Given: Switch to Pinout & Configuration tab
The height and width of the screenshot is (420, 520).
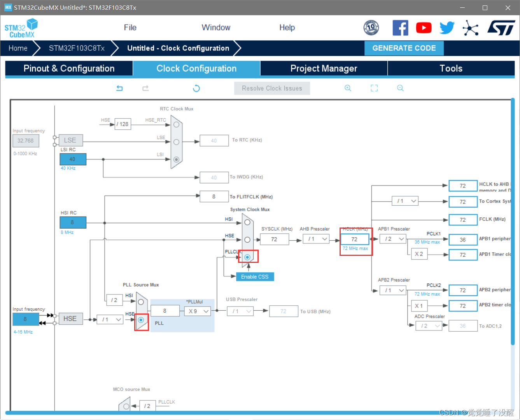Looking at the screenshot, I should [69, 68].
